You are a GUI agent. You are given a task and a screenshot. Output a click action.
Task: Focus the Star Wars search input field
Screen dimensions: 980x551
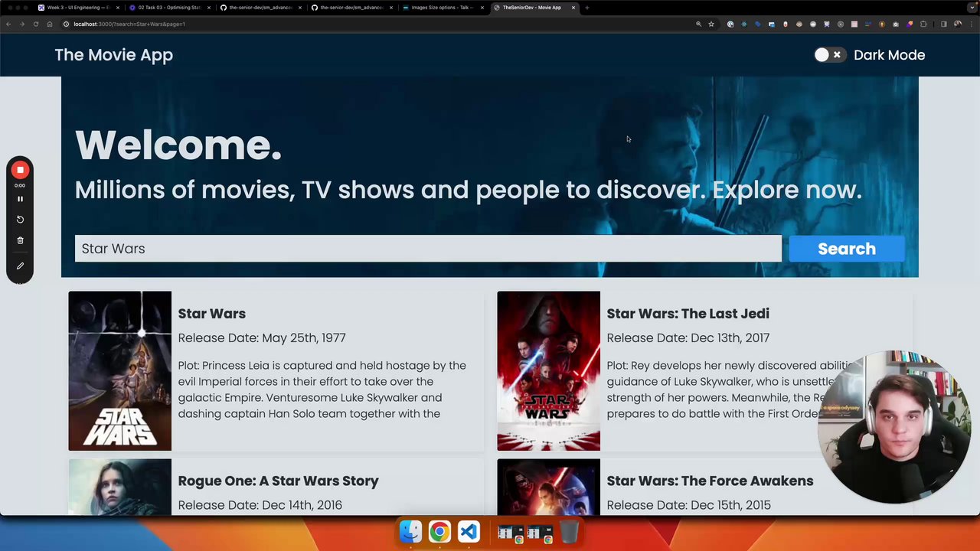click(x=428, y=249)
